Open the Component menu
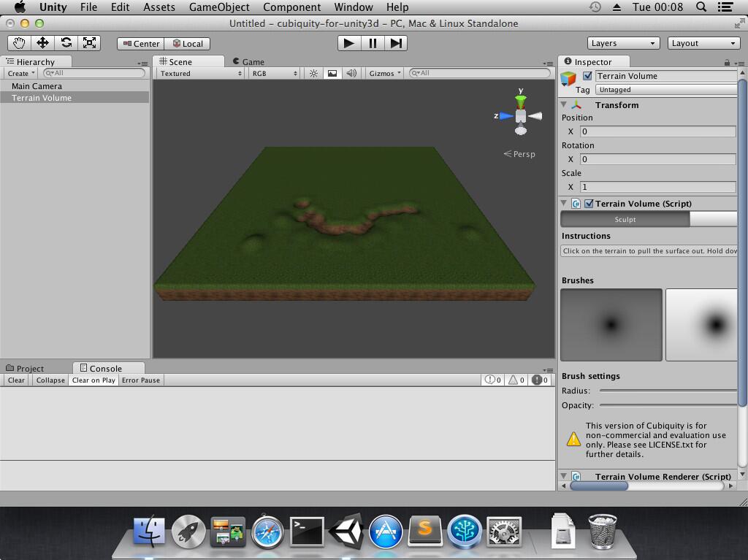The width and height of the screenshot is (748, 560). point(291,7)
